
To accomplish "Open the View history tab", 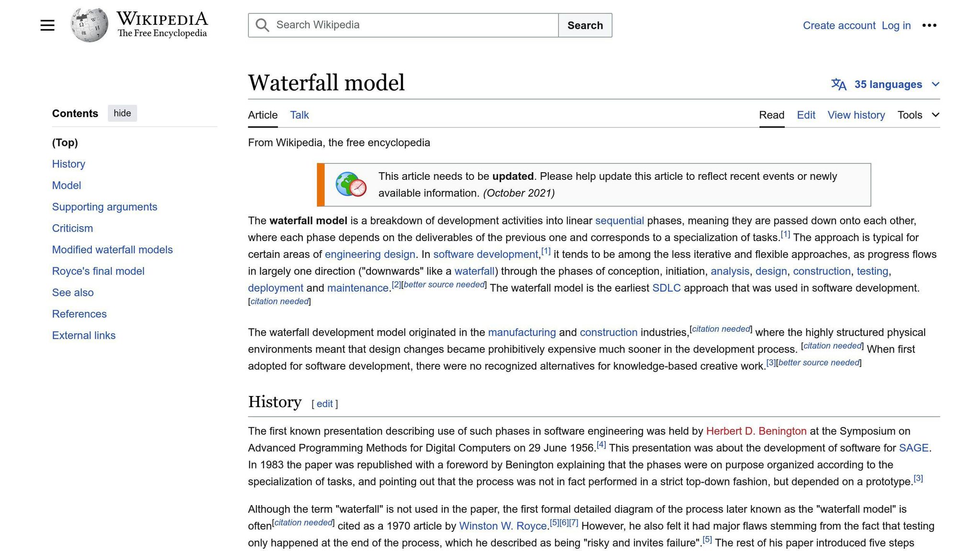I will [x=856, y=115].
